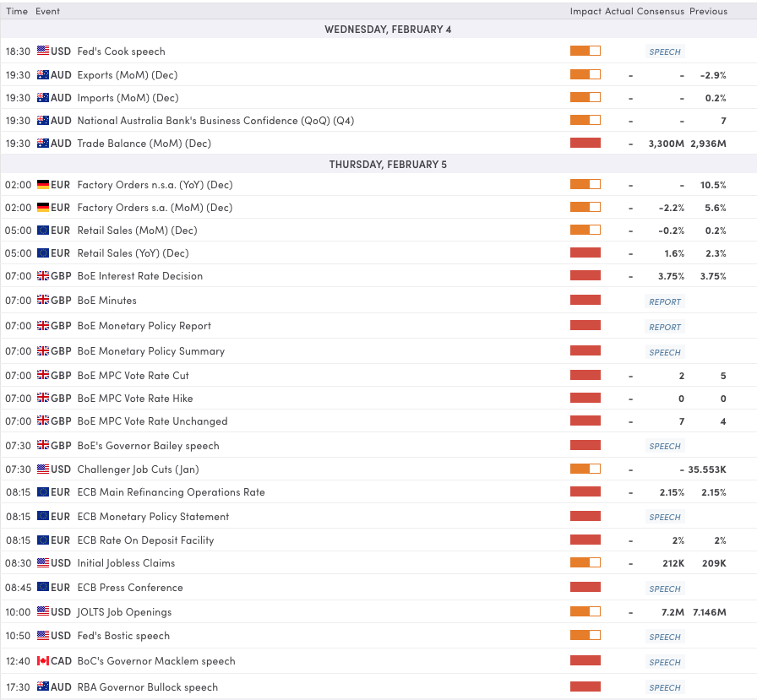Click the EU flag beside Retail Sales (YoY) (Dec)
This screenshot has width=757, height=700.
tap(43, 252)
